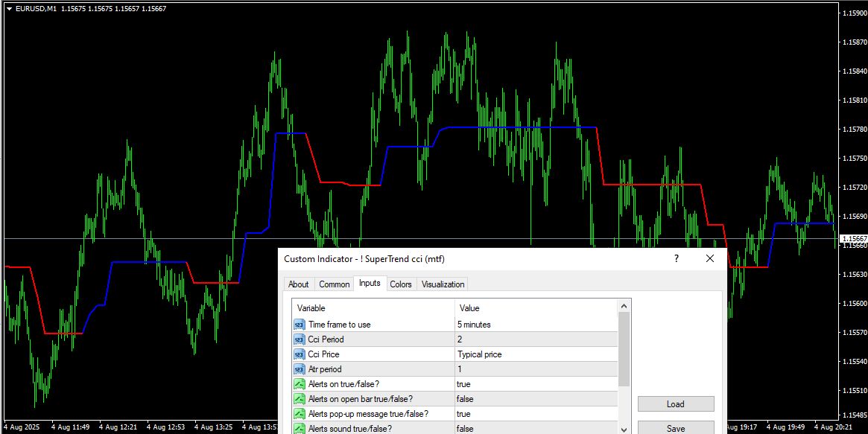Click the 1.15870 price scale label
Screen dimensions: 868x434
click(x=855, y=42)
